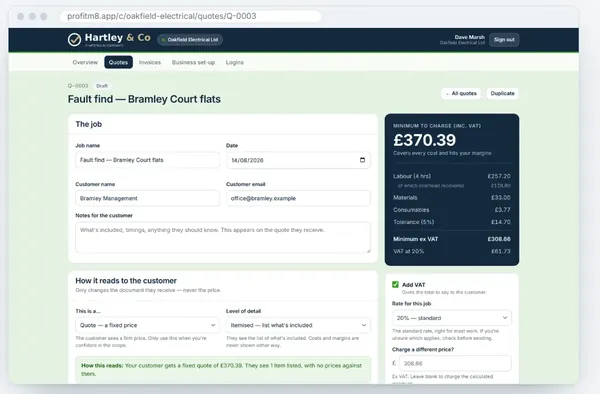Viewport: 600px width, 394px height.
Task: Go back to All quotes
Action: click(x=461, y=93)
